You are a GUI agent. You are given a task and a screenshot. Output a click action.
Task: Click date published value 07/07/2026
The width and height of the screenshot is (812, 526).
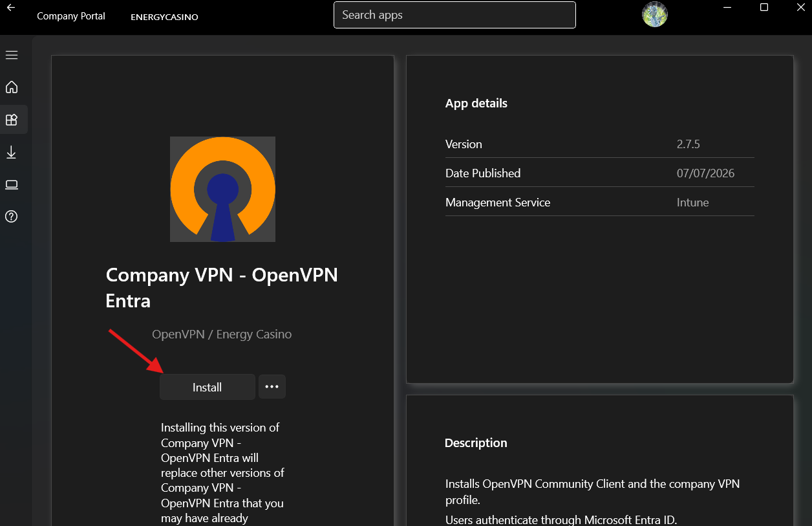click(x=706, y=173)
